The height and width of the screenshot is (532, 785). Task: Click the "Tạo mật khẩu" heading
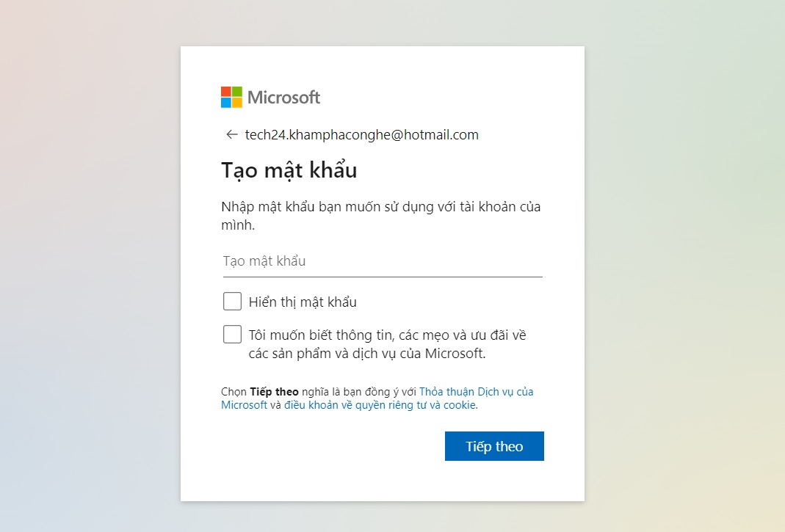tap(289, 170)
